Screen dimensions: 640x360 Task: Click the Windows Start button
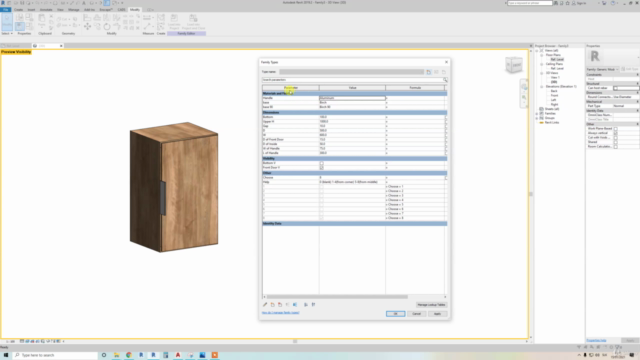click(6, 355)
